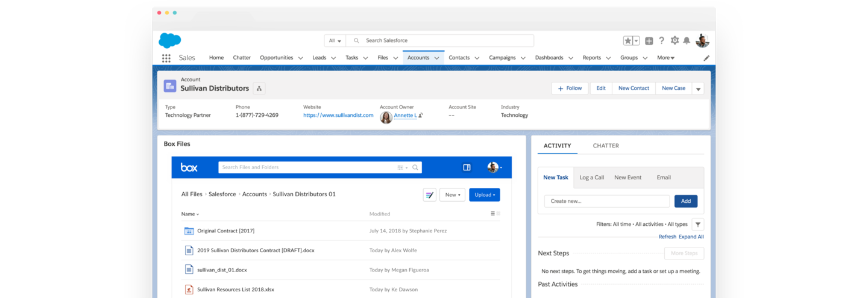868x298 pixels.
Task: Click the Add task button
Action: pyautogui.click(x=686, y=201)
